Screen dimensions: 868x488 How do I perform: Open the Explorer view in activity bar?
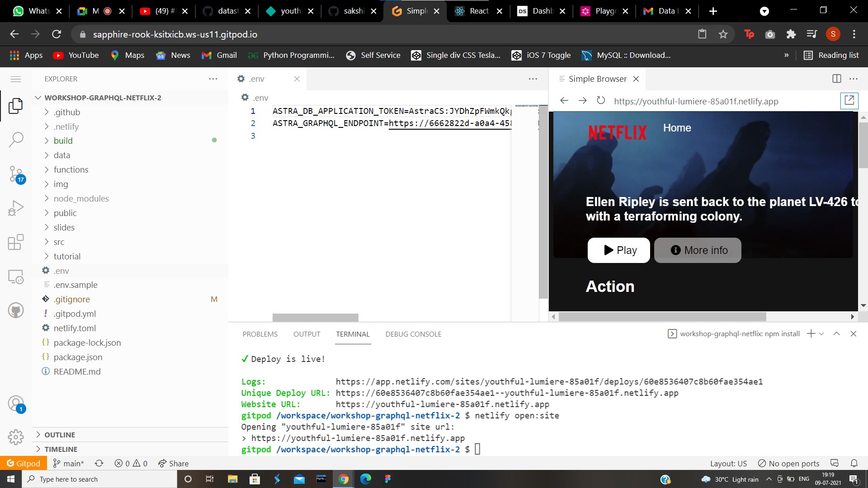pyautogui.click(x=16, y=106)
